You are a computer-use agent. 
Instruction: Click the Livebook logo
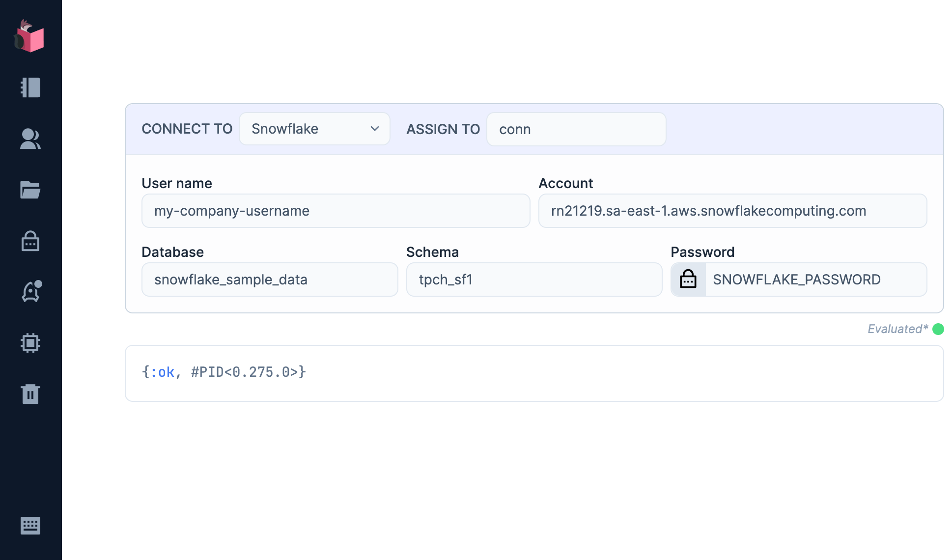(29, 36)
